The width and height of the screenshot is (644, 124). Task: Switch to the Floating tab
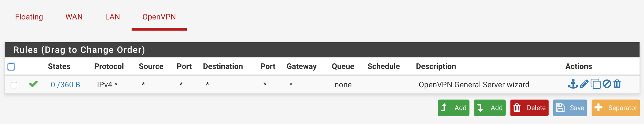coord(29,17)
